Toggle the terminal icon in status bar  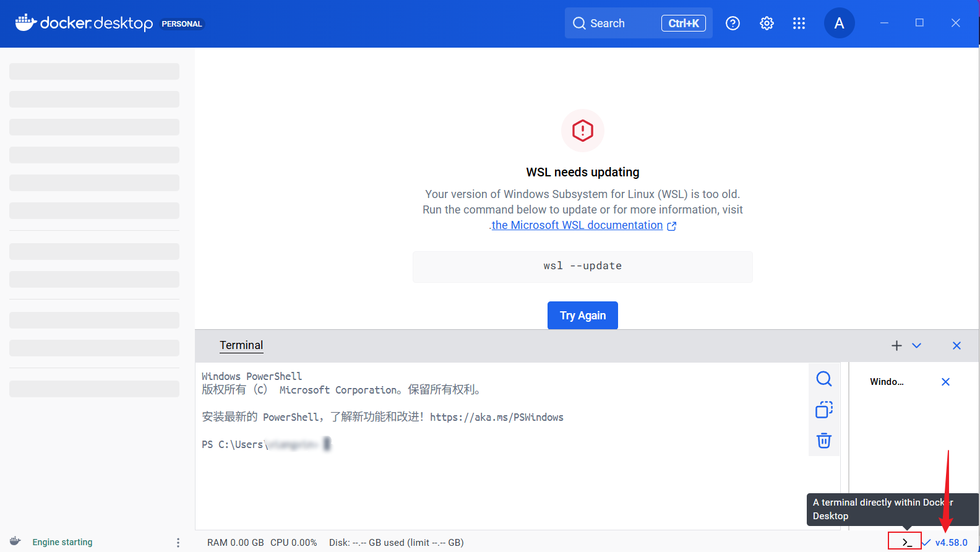(906, 542)
